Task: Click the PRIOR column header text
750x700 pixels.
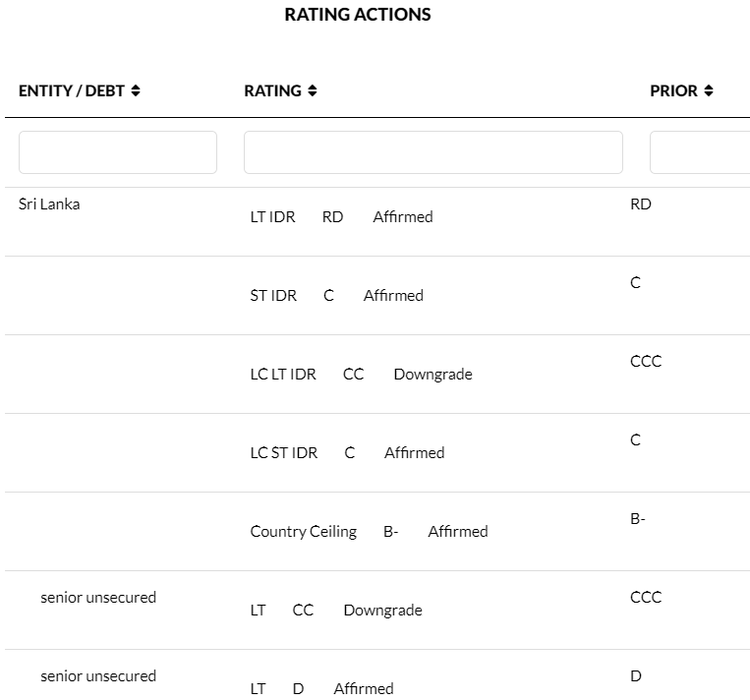Action: coord(673,91)
